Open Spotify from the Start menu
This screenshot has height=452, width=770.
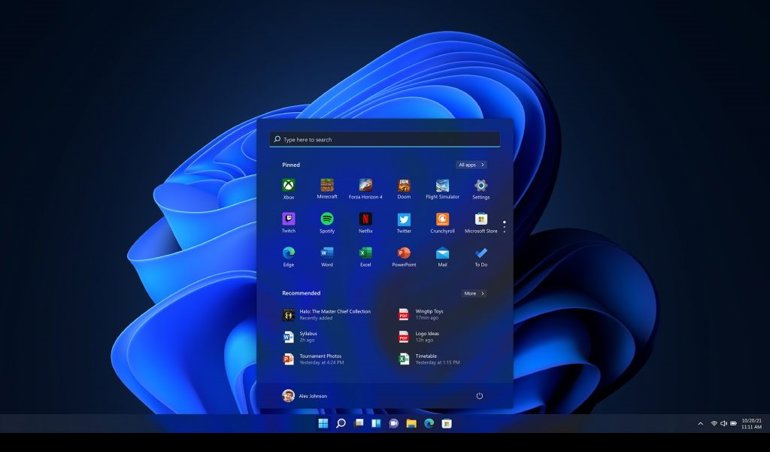[x=327, y=220]
